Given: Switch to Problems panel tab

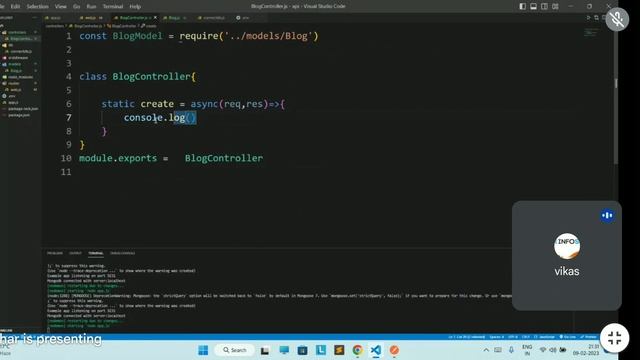Looking at the screenshot, I should [x=55, y=253].
